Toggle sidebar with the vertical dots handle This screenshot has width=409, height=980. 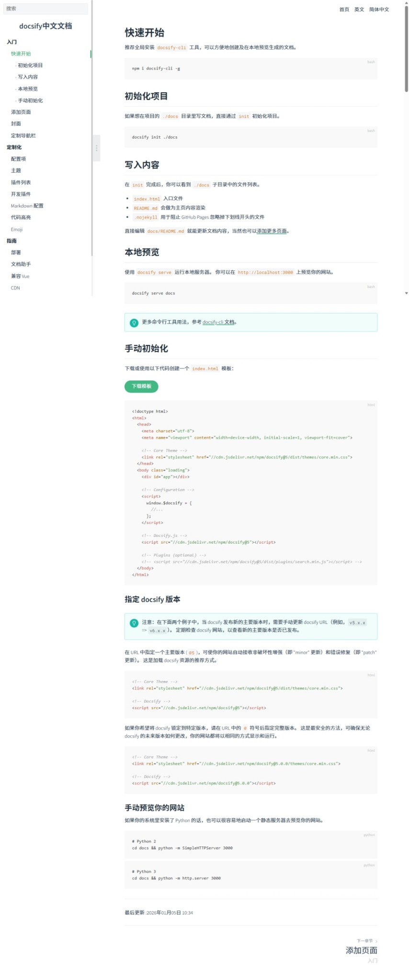96,148
